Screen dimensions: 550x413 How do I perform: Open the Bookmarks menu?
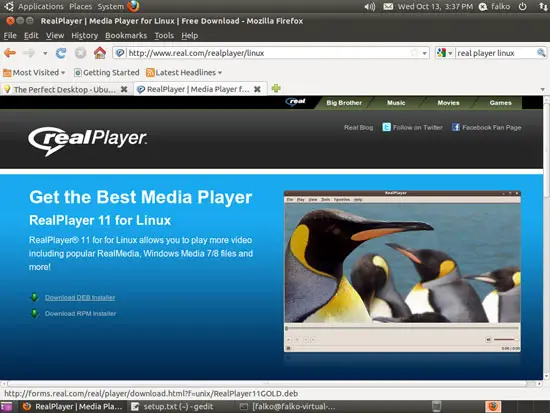(126, 35)
